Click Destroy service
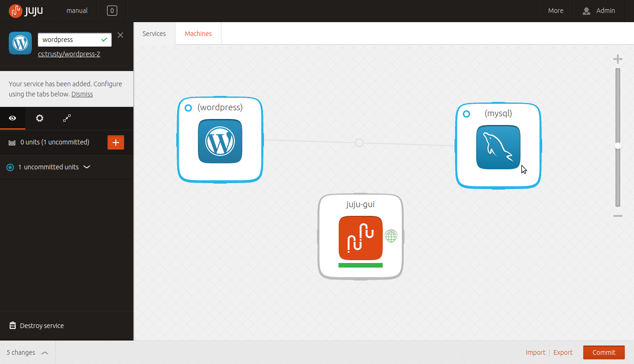 42,326
